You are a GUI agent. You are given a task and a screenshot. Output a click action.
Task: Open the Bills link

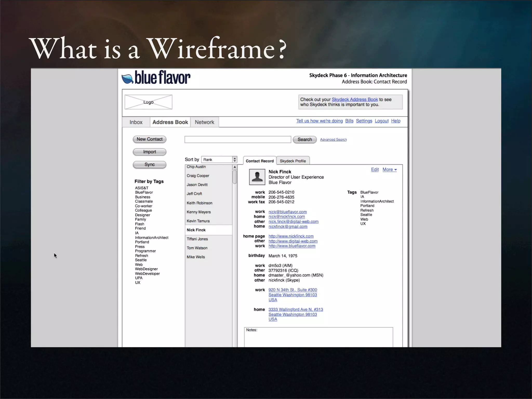[349, 121]
